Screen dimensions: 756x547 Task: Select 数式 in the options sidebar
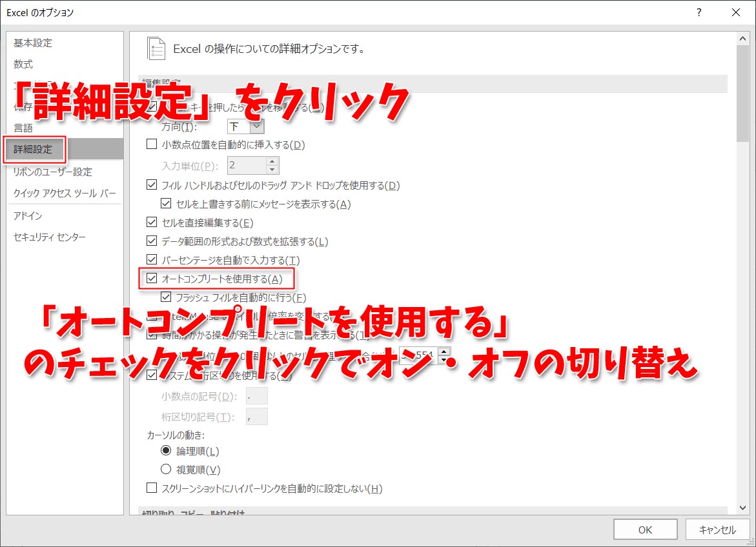pos(23,64)
